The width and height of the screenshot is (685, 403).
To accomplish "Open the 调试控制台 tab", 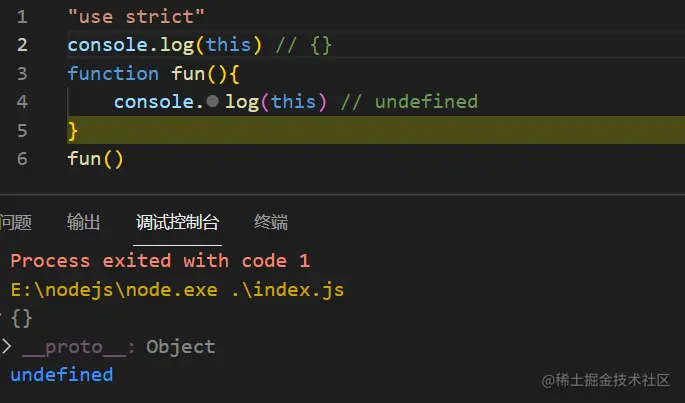I will [177, 222].
